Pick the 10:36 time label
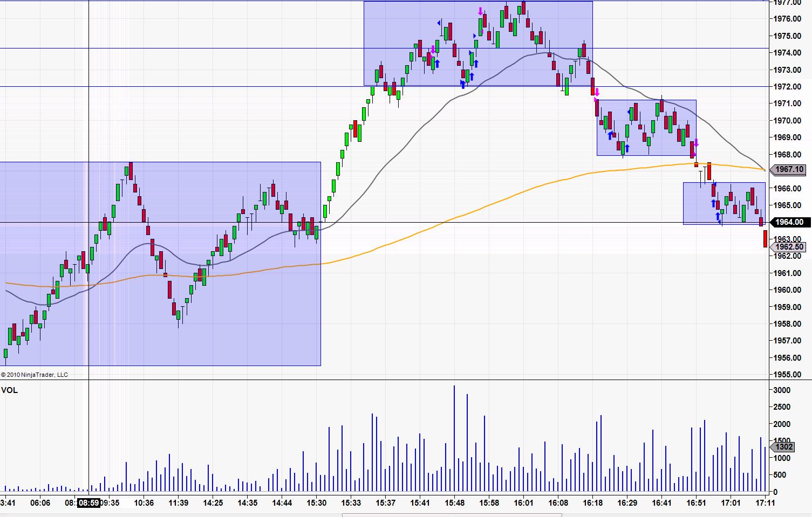 click(144, 503)
